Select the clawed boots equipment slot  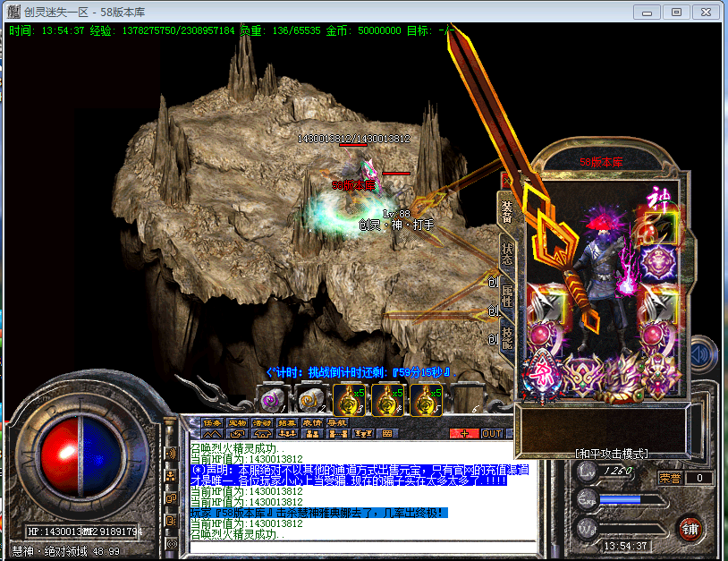click(621, 378)
